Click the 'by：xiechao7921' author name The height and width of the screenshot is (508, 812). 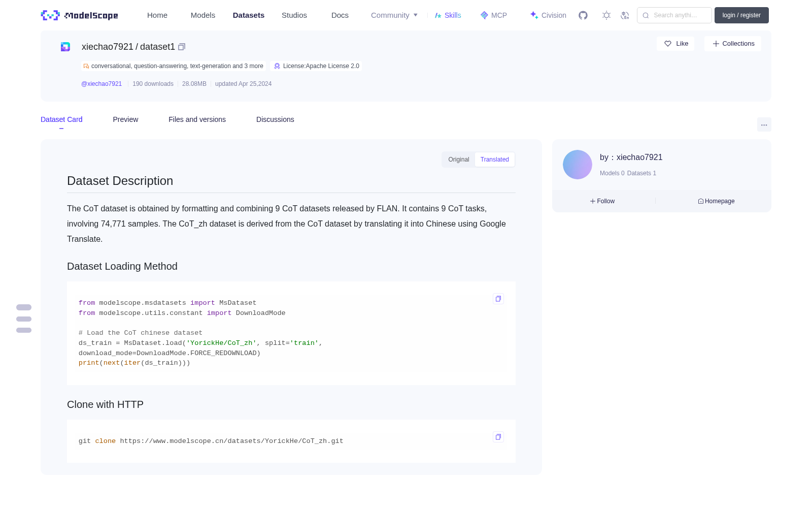(x=631, y=157)
